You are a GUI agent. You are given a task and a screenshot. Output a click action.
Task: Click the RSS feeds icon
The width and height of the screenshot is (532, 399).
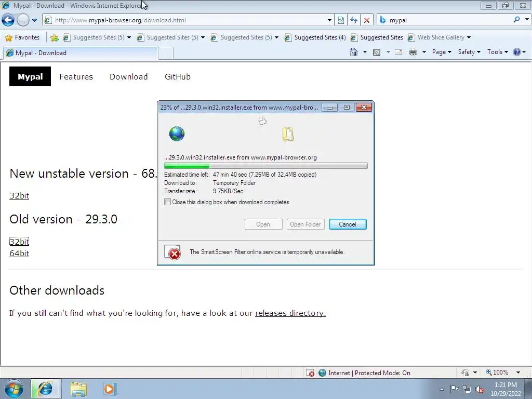377,52
